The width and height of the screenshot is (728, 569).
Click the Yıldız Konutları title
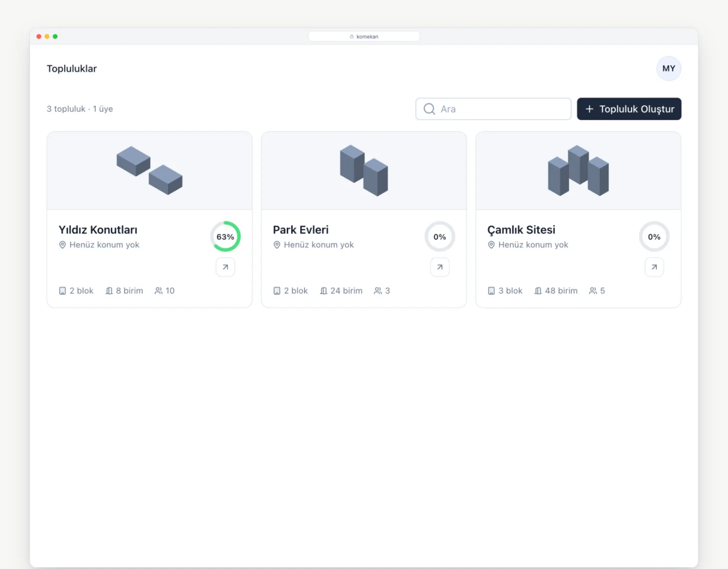tap(98, 230)
